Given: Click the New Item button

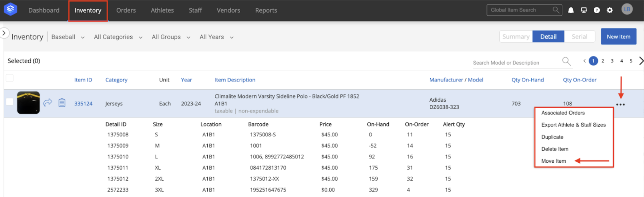Looking at the screenshot, I should click(x=619, y=37).
